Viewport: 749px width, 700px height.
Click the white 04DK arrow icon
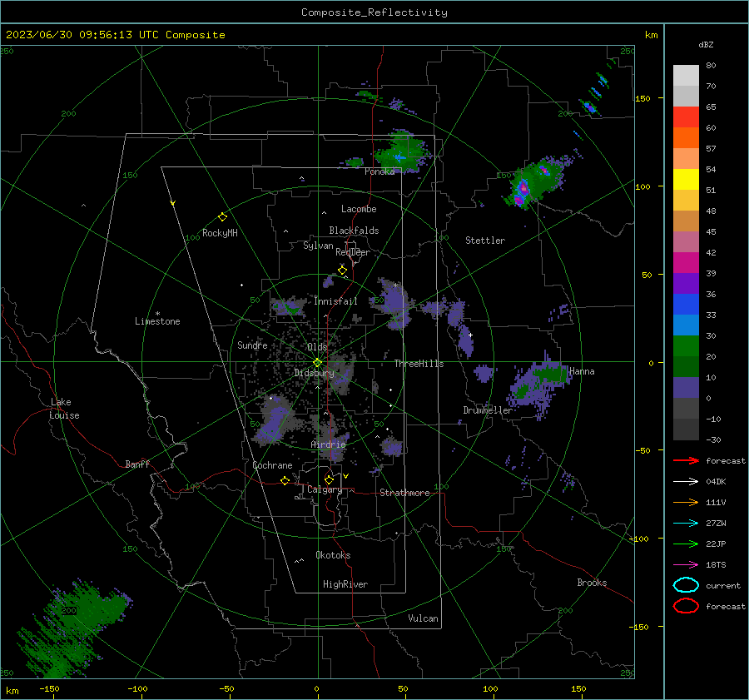686,481
